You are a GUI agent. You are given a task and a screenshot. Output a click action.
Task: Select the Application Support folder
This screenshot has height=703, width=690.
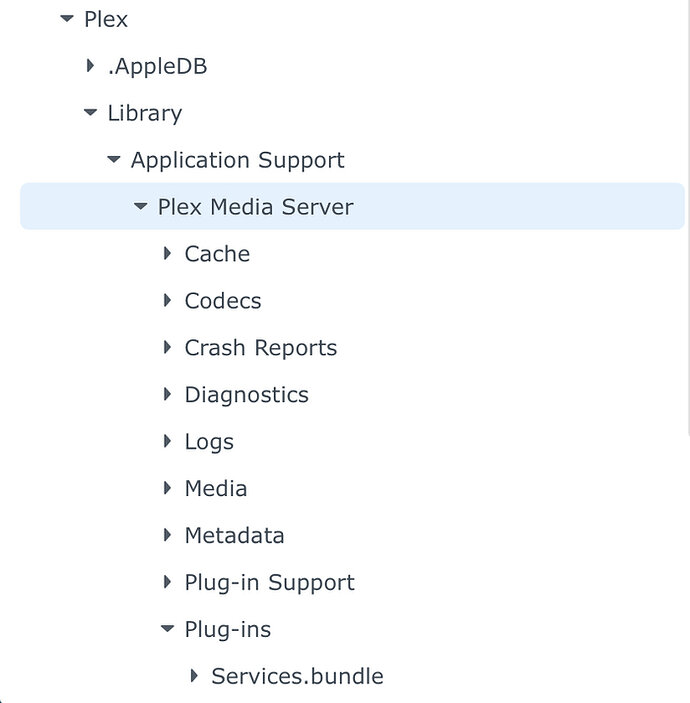pyautogui.click(x=237, y=160)
